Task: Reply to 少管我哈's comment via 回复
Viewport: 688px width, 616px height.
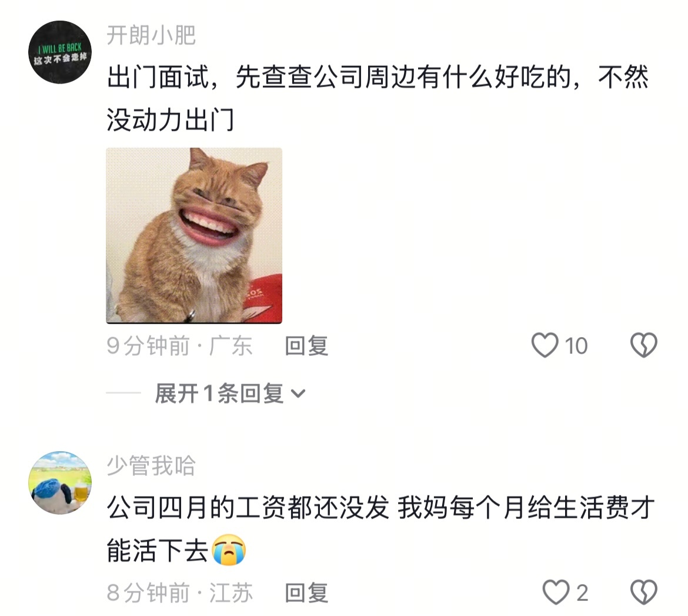Action: tap(306, 592)
